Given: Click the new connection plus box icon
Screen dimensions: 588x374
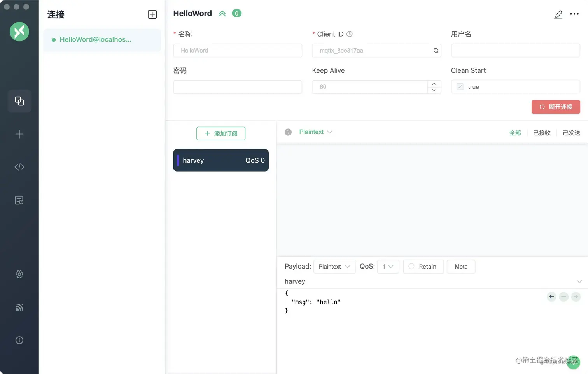Looking at the screenshot, I should (152, 14).
